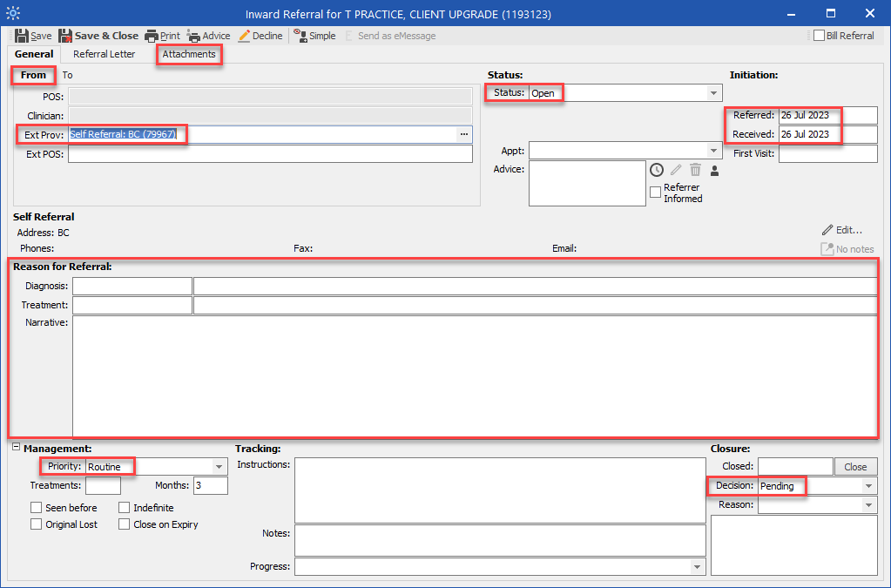Screen dimensions: 891x588
Task: Enable the Bill Referral checkbox
Action: (819, 36)
